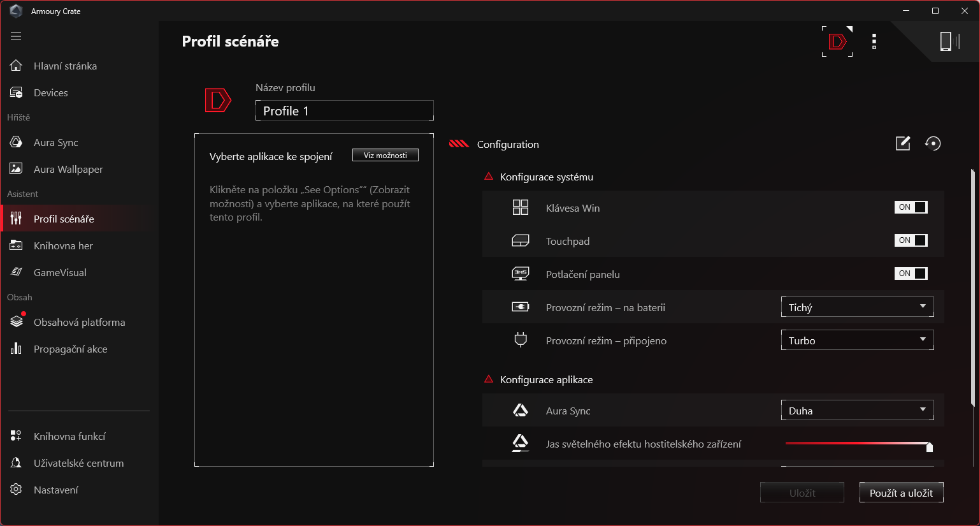980x526 pixels.
Task: Click the Devices sidebar icon
Action: pos(17,92)
